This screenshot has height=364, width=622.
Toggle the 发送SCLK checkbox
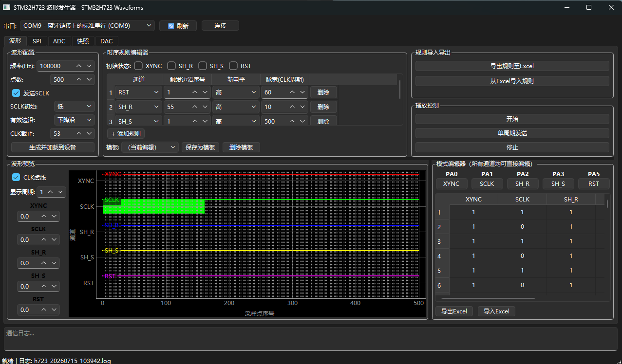pyautogui.click(x=16, y=93)
